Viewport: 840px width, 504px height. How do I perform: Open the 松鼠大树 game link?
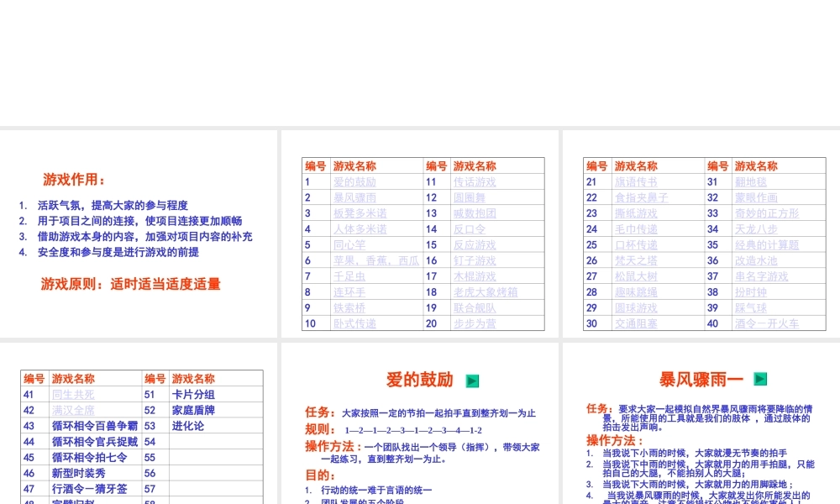coord(636,276)
